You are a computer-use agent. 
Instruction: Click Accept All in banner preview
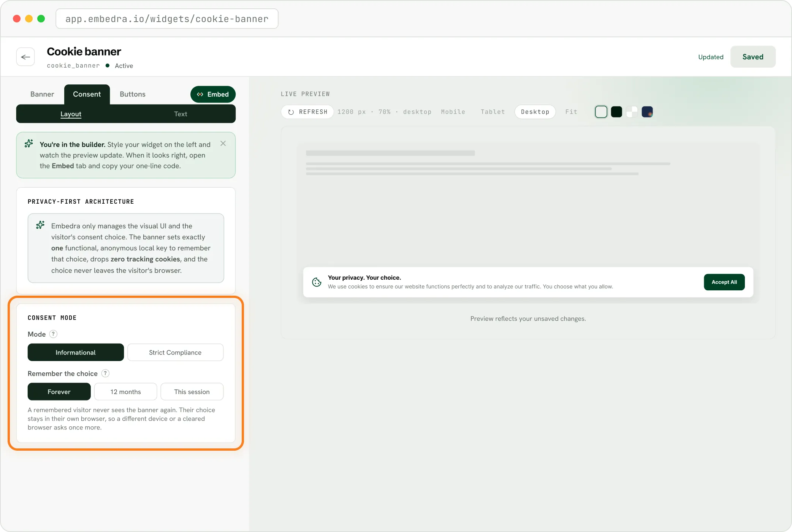coord(724,282)
